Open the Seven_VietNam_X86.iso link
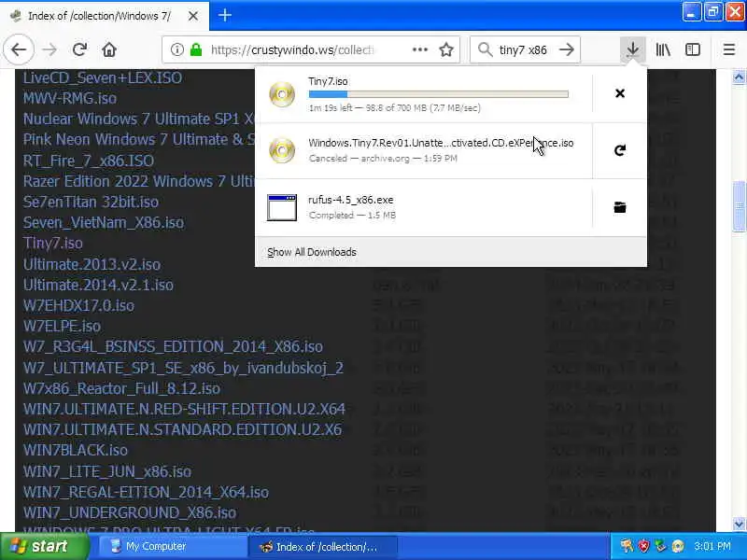 coord(104,222)
